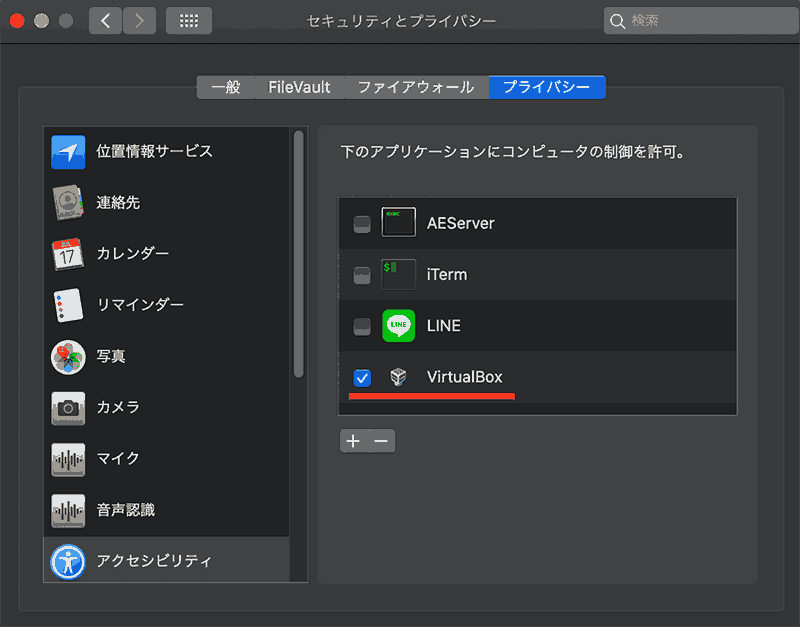Enable AEServer computer control

click(x=362, y=223)
